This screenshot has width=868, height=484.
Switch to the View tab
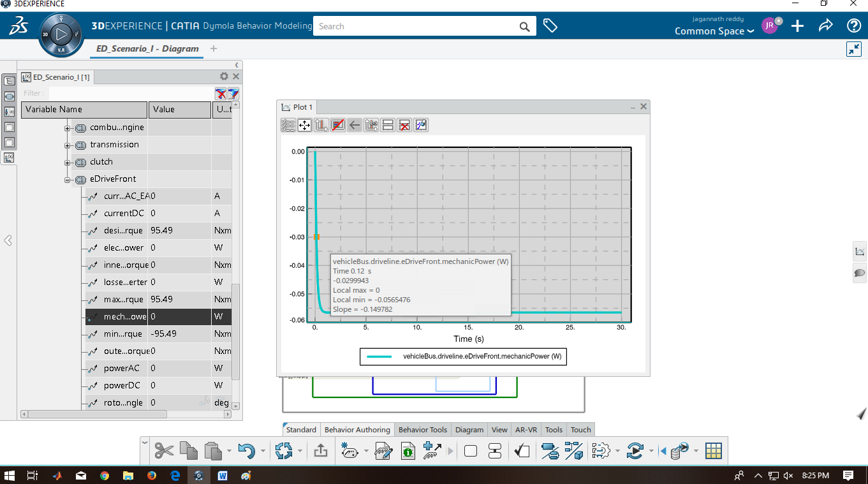(499, 430)
